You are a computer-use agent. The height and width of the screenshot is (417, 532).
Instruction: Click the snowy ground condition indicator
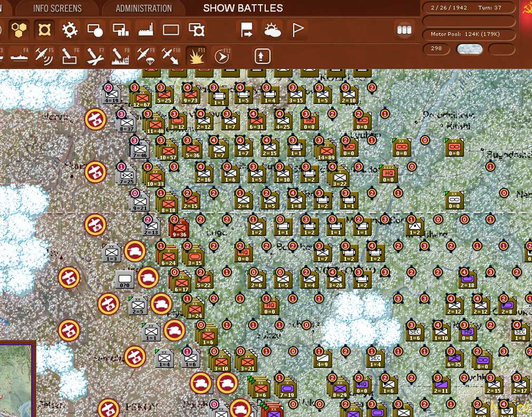pos(470,49)
